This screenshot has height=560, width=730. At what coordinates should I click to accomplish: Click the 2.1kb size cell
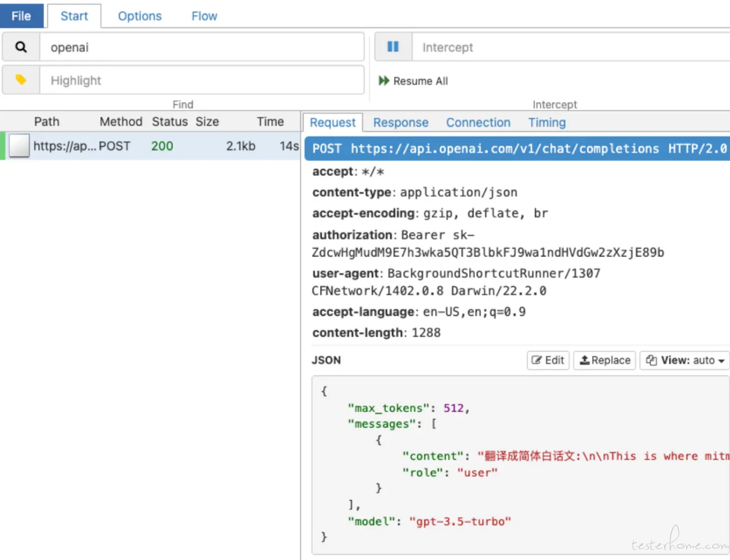pyautogui.click(x=241, y=146)
